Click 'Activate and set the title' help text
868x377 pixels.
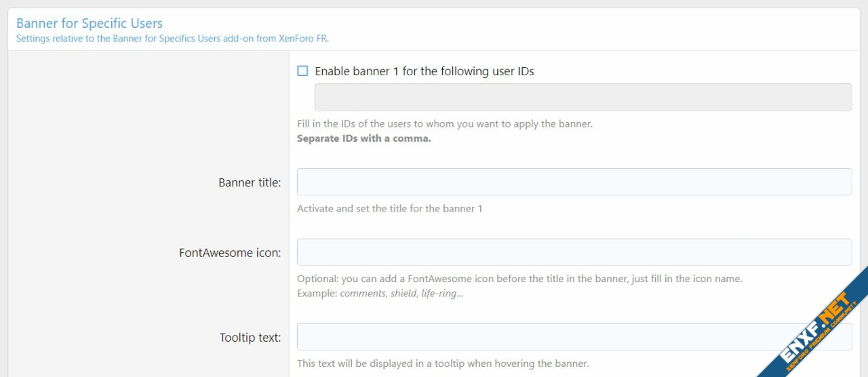[389, 209]
